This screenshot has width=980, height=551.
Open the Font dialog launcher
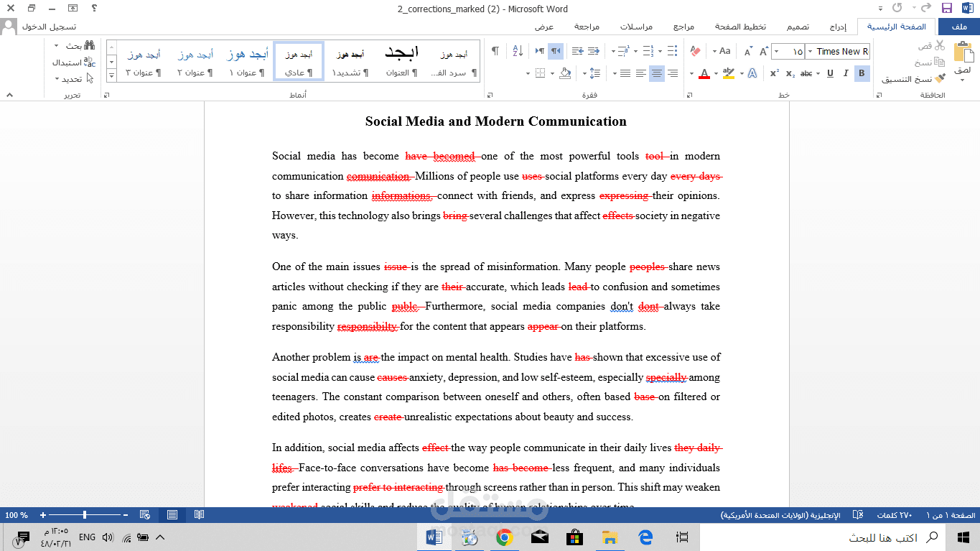(x=689, y=95)
